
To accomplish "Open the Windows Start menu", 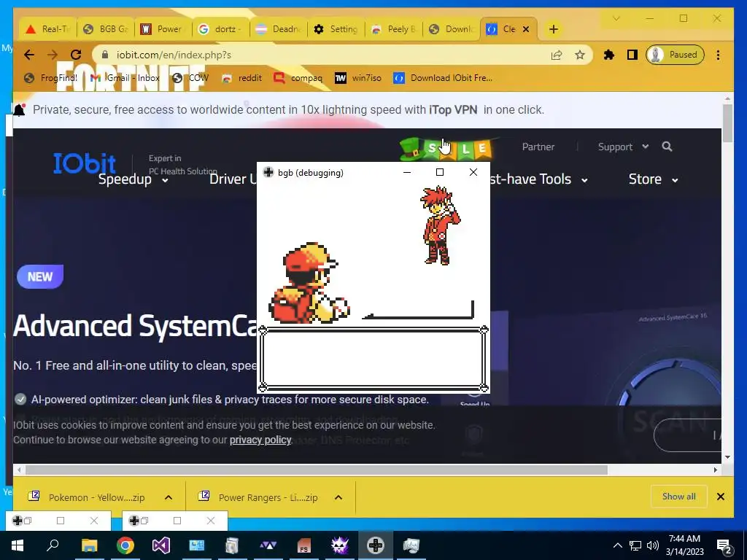I will 18,545.
